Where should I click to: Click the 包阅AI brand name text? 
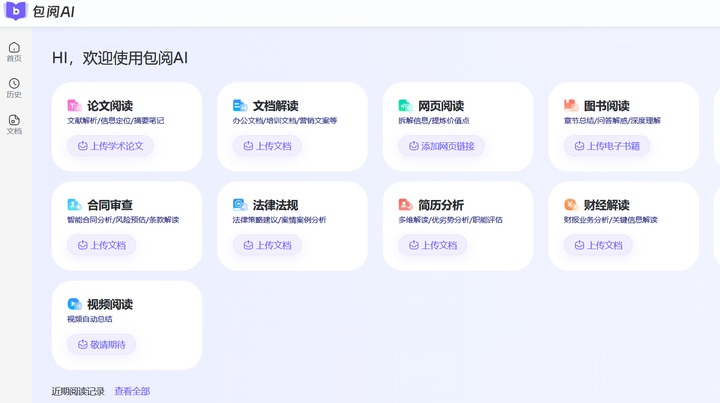point(53,11)
